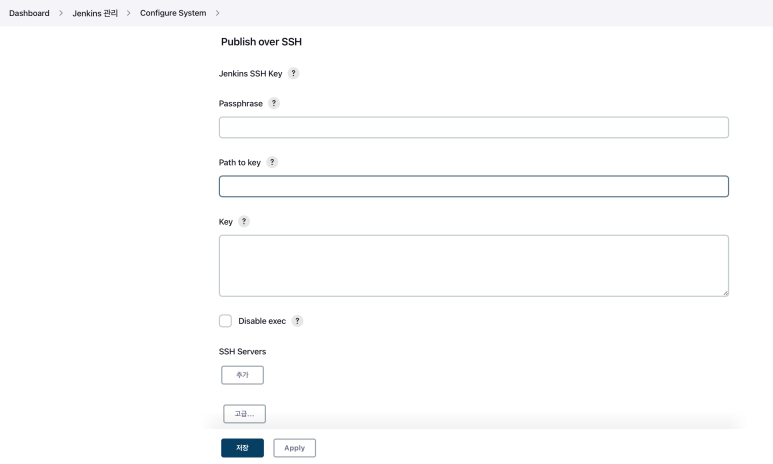Open help icon for Disable exec
The height and width of the screenshot is (464, 773).
tap(297, 321)
